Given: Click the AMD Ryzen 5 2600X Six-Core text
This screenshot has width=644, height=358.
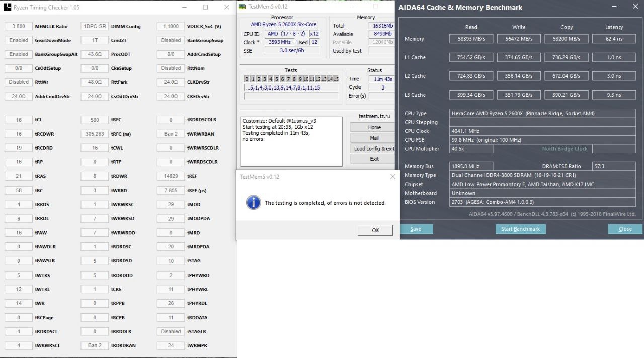Looking at the screenshot, I should pyautogui.click(x=284, y=25).
